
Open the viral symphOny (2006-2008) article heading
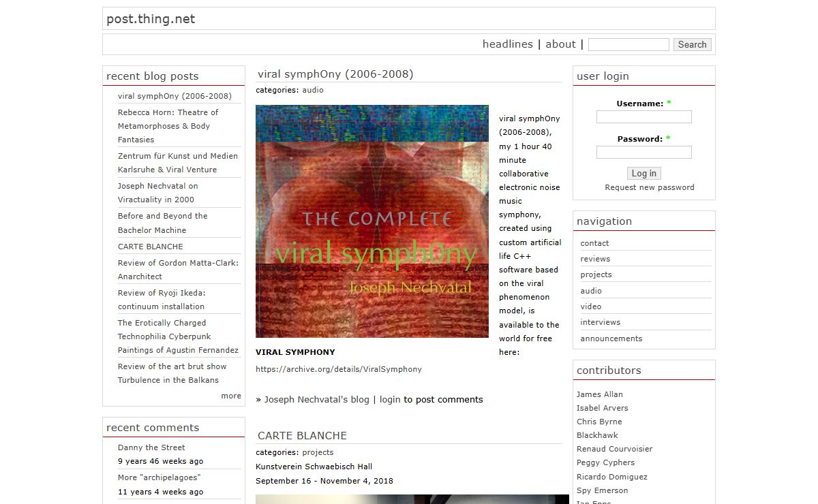click(335, 74)
